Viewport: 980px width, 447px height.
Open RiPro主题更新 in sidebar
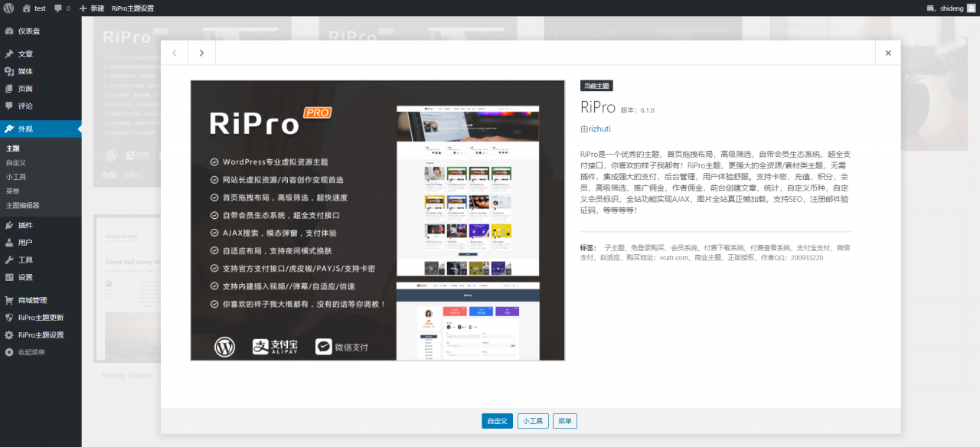pos(41,318)
